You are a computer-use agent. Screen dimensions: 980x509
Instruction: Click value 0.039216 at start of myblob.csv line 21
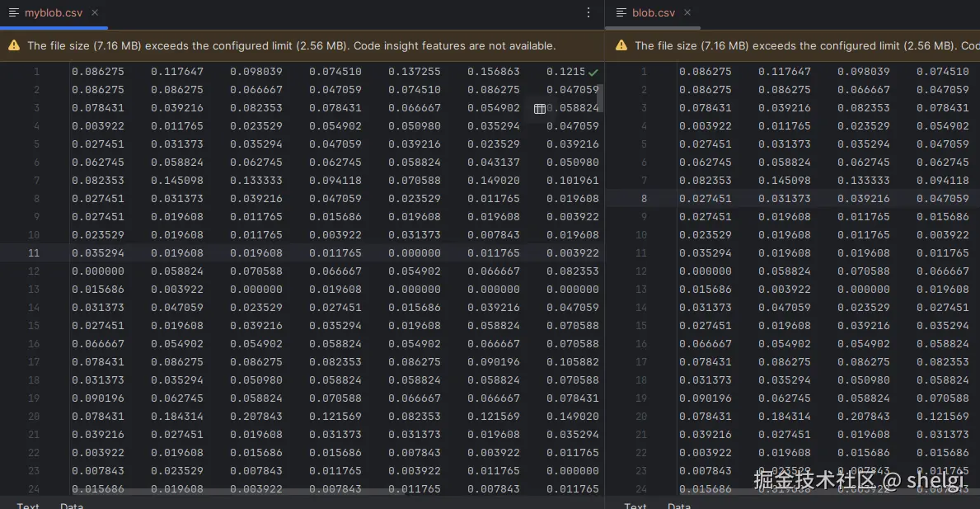(x=97, y=435)
